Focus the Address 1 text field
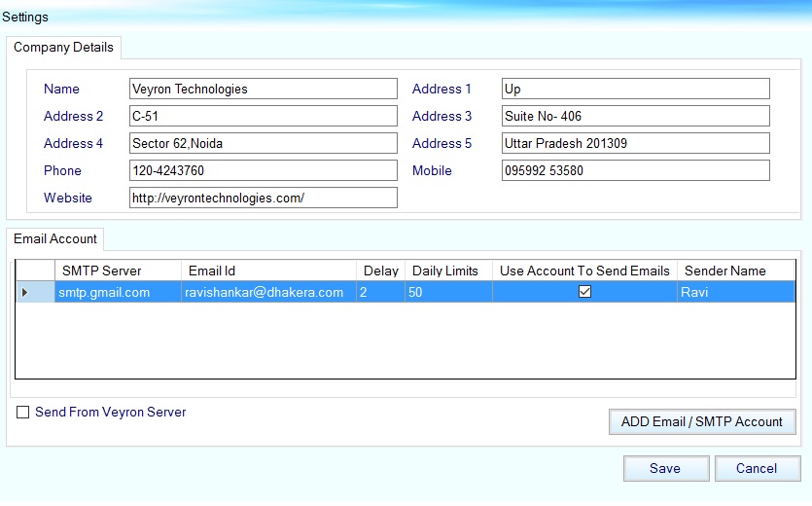This screenshot has height=506, width=812. pyautogui.click(x=635, y=89)
